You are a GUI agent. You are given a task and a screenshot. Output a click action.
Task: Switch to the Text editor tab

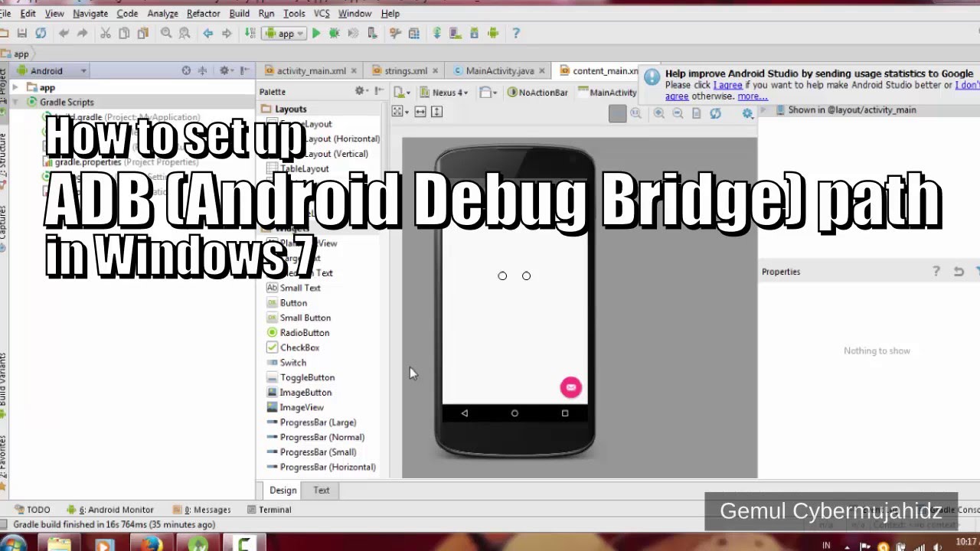pos(321,491)
